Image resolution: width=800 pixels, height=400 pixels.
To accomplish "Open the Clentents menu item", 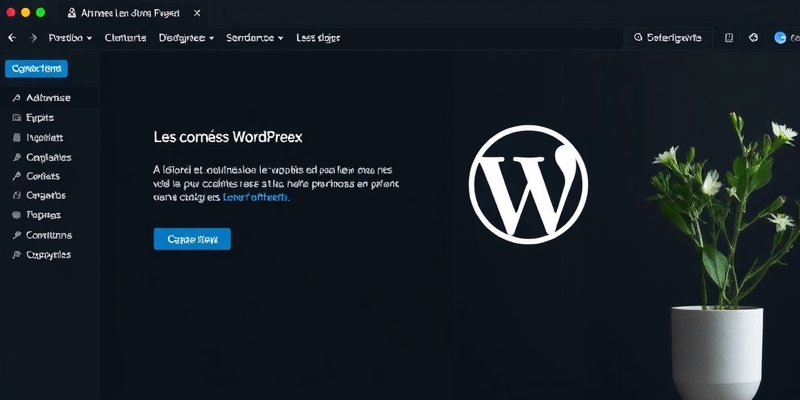I will (x=126, y=38).
